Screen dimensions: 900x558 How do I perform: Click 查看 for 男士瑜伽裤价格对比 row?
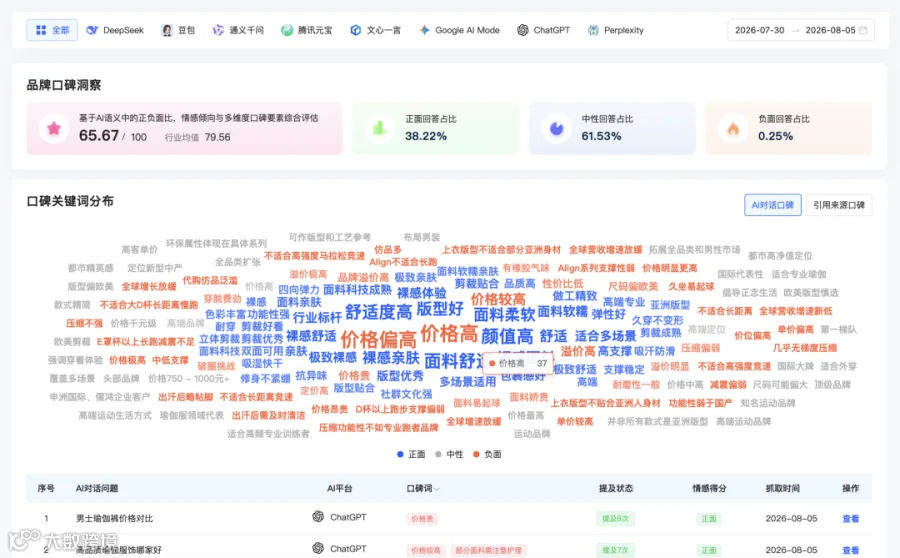[x=850, y=518]
